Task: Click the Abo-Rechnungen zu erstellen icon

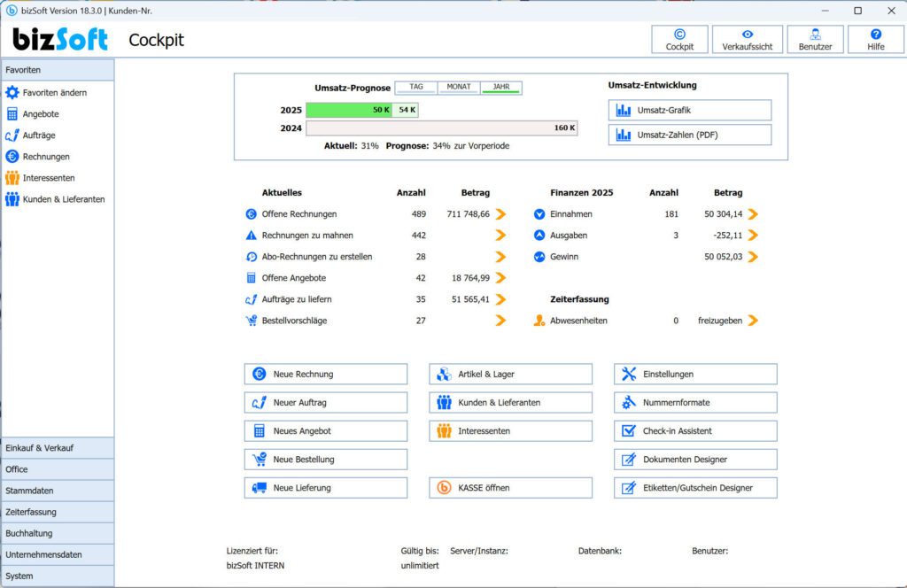Action: click(251, 257)
